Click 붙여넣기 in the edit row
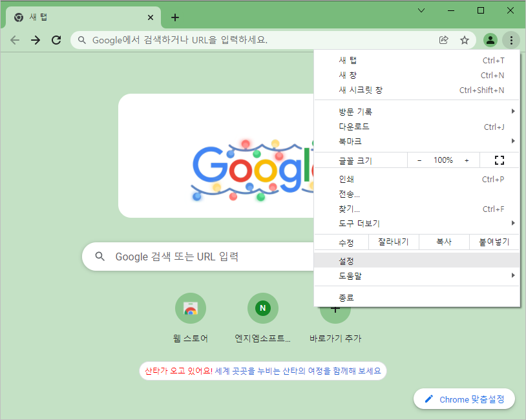 (x=494, y=242)
